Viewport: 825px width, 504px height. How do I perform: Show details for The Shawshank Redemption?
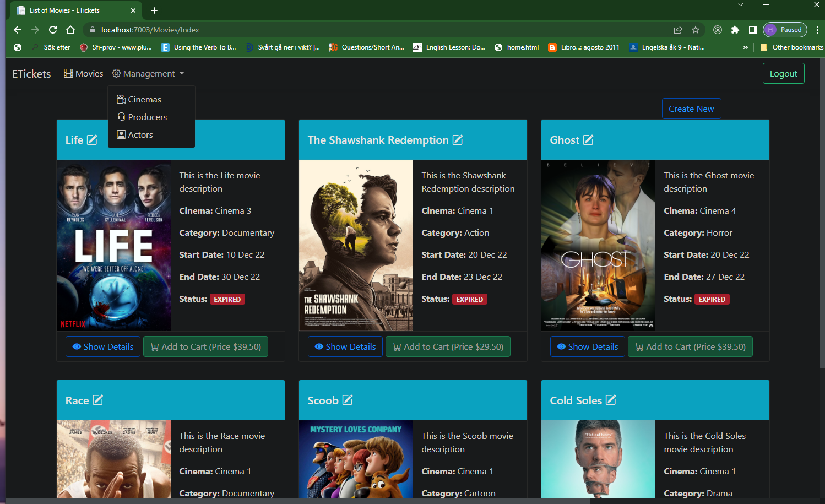(345, 346)
